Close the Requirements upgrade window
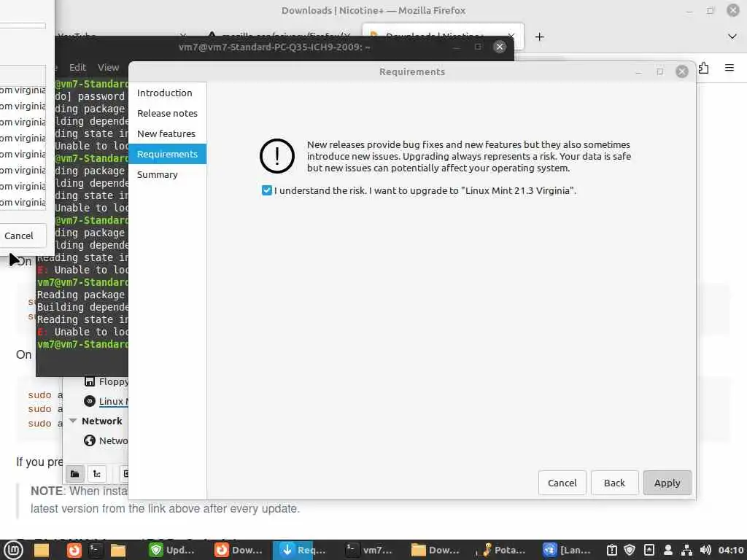This screenshot has width=747, height=560. [x=682, y=71]
